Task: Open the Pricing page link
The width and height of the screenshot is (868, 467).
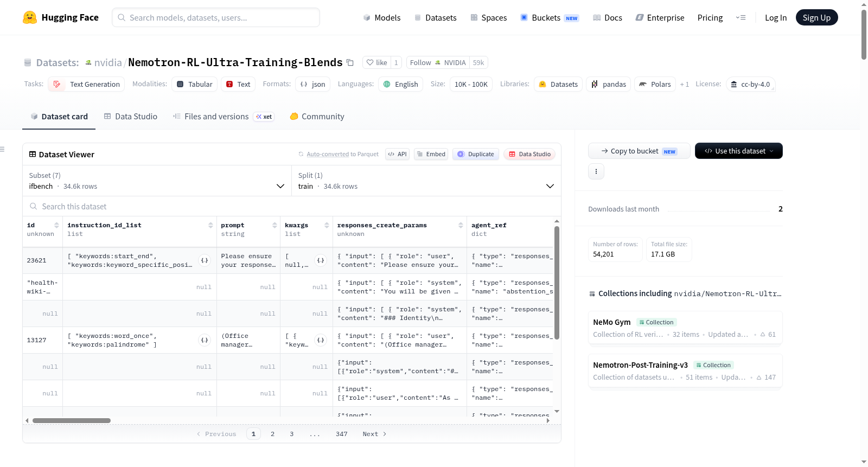Action: (x=710, y=17)
